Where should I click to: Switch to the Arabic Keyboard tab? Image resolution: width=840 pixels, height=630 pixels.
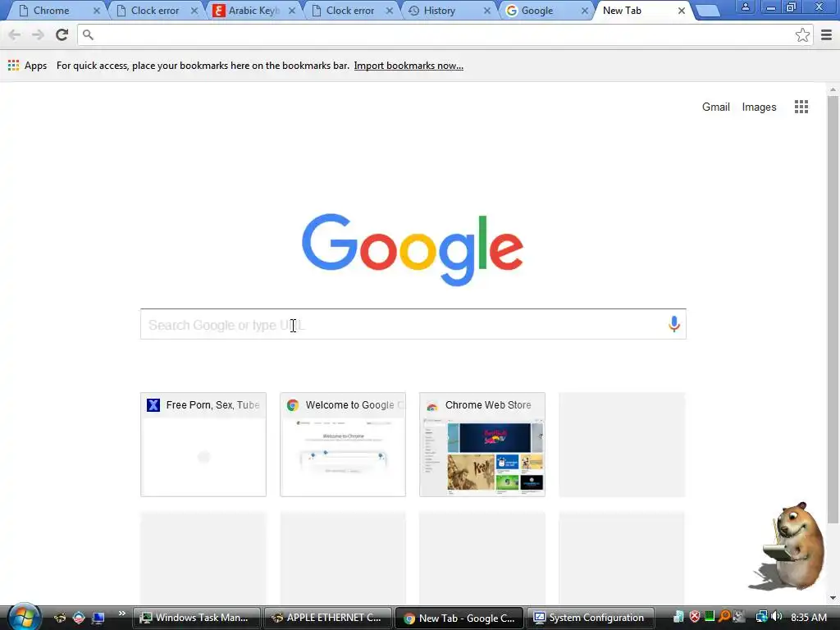253,10
